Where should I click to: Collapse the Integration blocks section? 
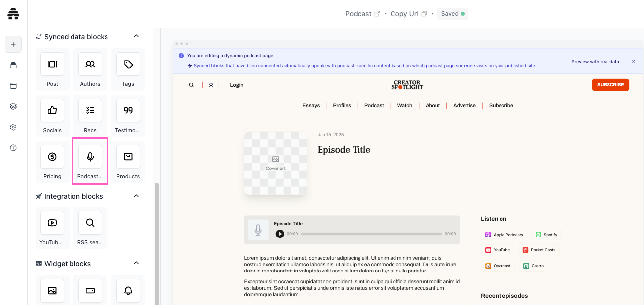pyautogui.click(x=137, y=196)
